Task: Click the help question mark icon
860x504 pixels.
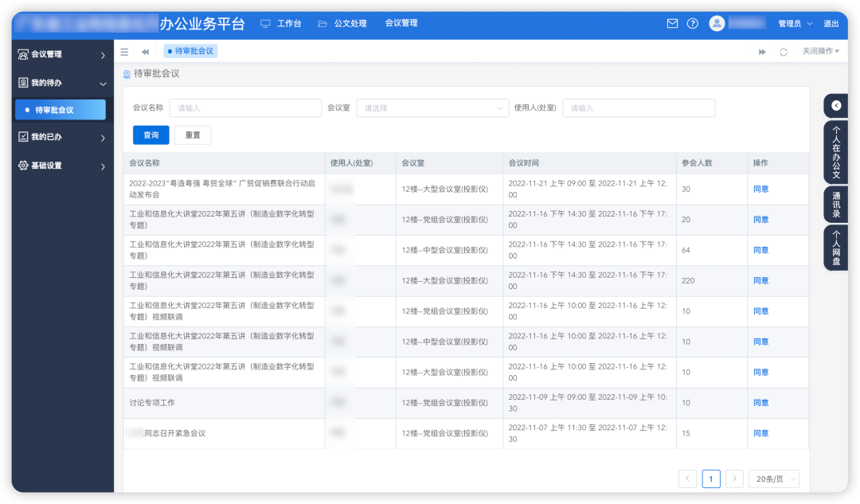Action: pyautogui.click(x=693, y=23)
